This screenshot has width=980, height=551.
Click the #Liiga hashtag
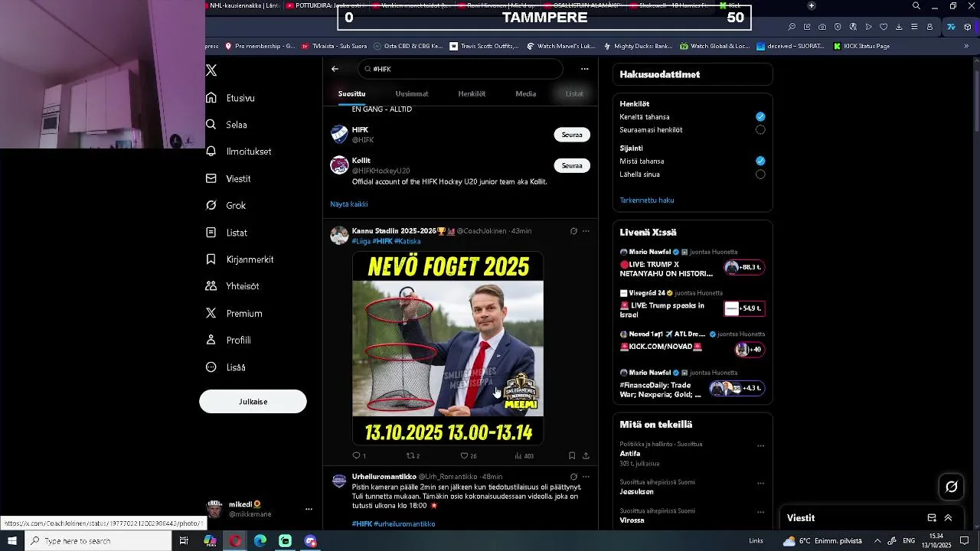(361, 241)
